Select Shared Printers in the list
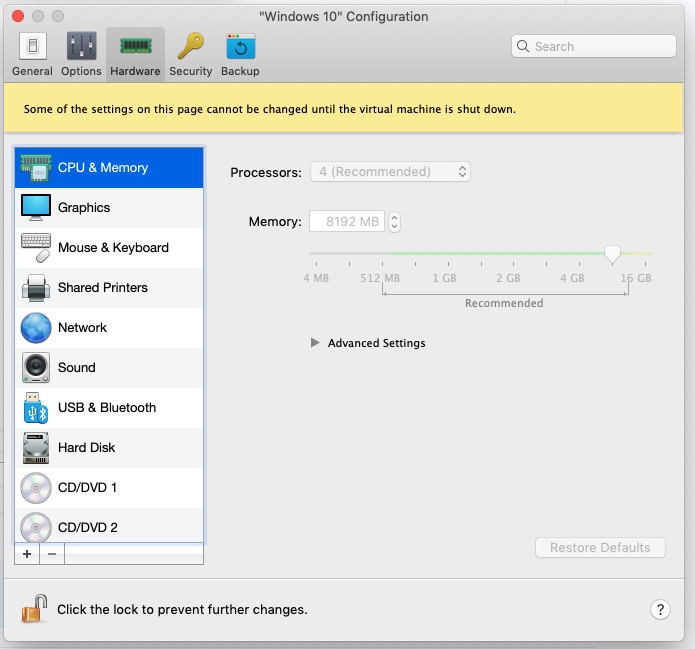Screen dimensions: 695x649 [x=109, y=288]
